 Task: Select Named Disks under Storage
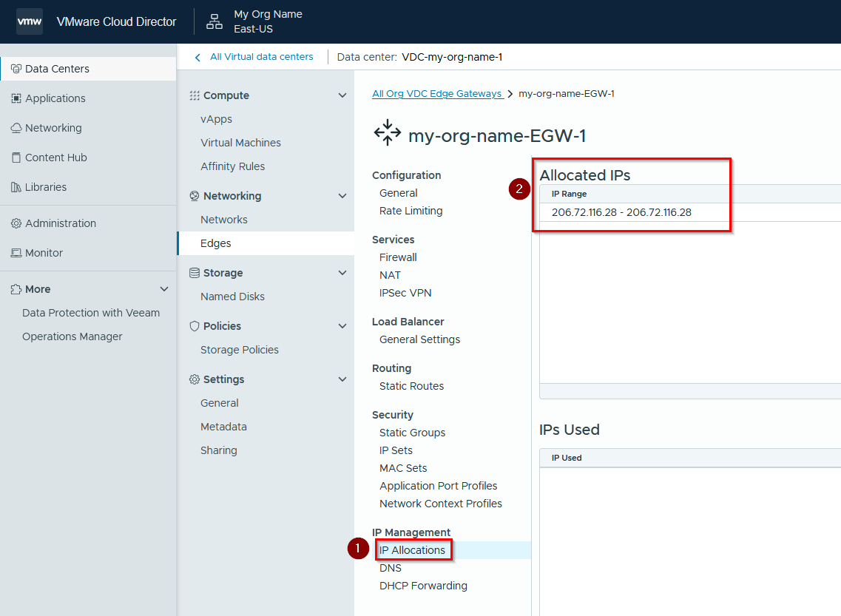(x=233, y=297)
